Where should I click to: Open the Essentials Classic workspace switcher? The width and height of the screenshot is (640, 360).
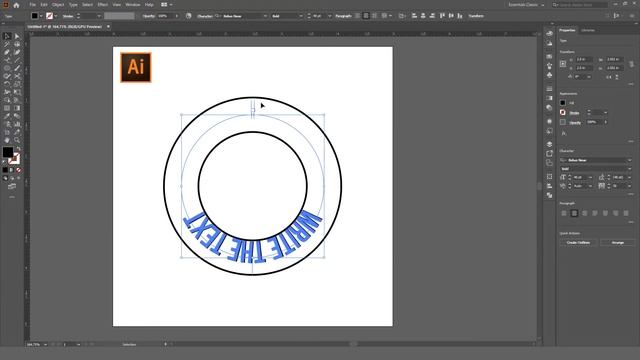tap(527, 5)
